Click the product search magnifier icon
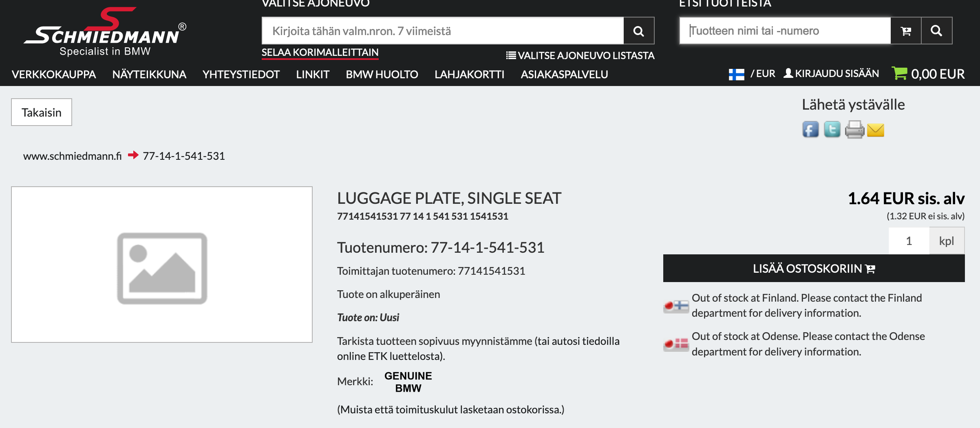980x428 pixels. (936, 31)
